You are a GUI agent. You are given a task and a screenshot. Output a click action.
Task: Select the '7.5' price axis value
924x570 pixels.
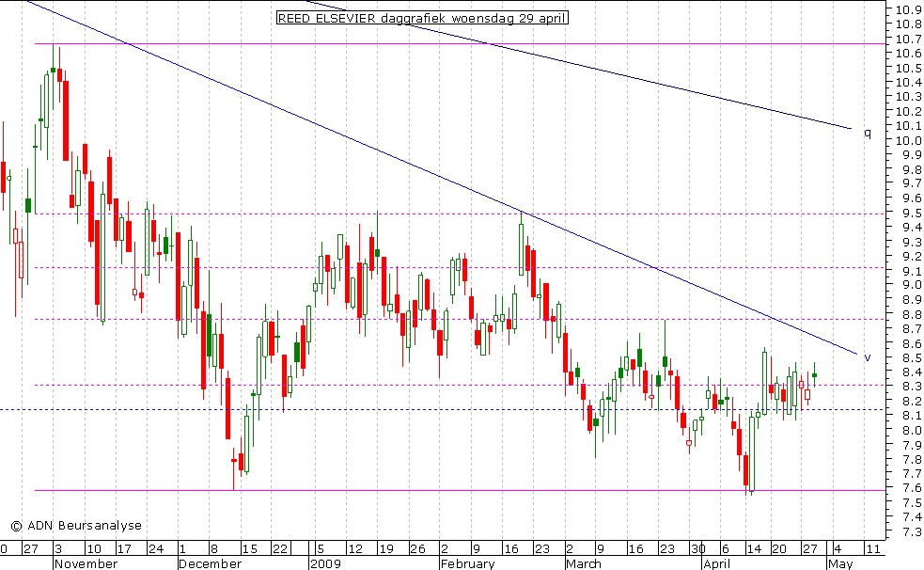[x=911, y=503]
